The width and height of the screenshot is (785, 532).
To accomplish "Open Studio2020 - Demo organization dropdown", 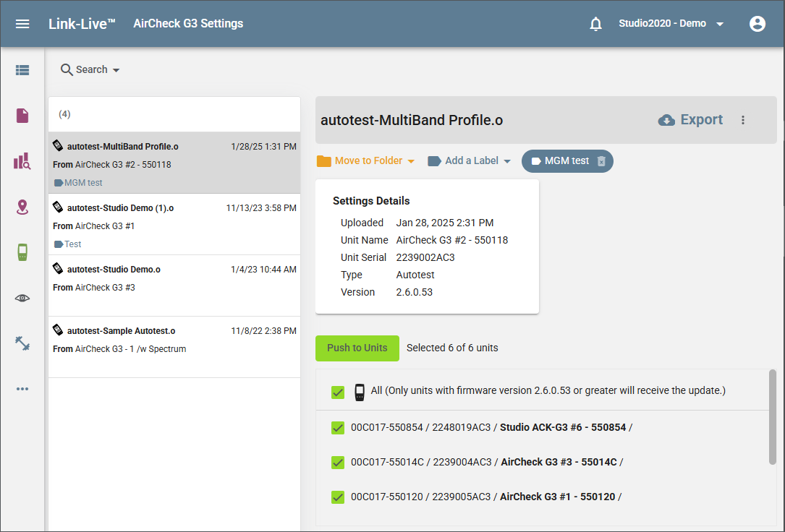I will click(x=671, y=24).
